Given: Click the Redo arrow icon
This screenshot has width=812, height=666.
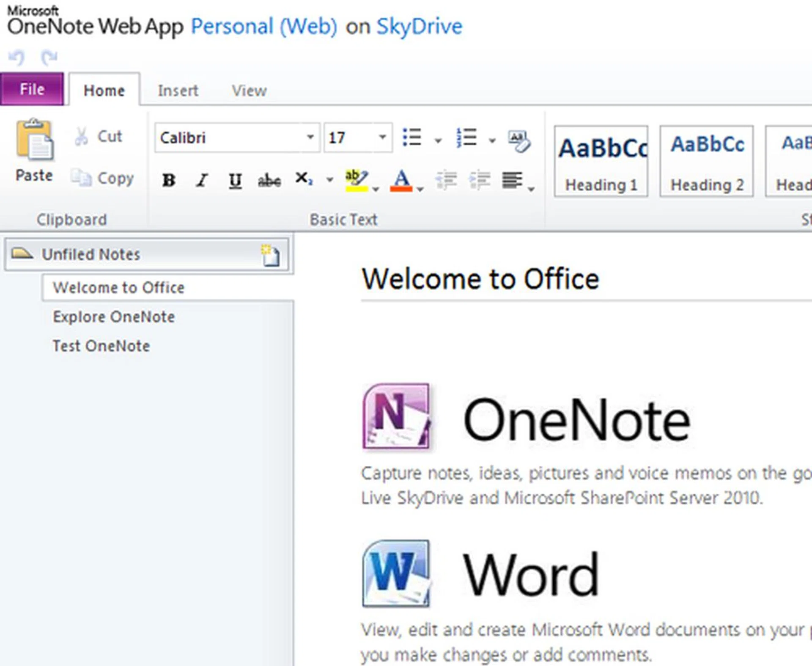Looking at the screenshot, I should tap(49, 57).
